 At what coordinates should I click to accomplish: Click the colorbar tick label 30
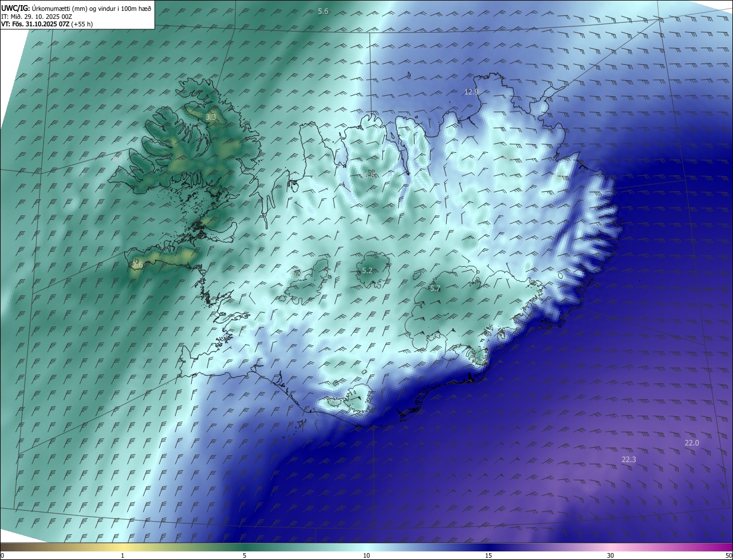pos(610,555)
